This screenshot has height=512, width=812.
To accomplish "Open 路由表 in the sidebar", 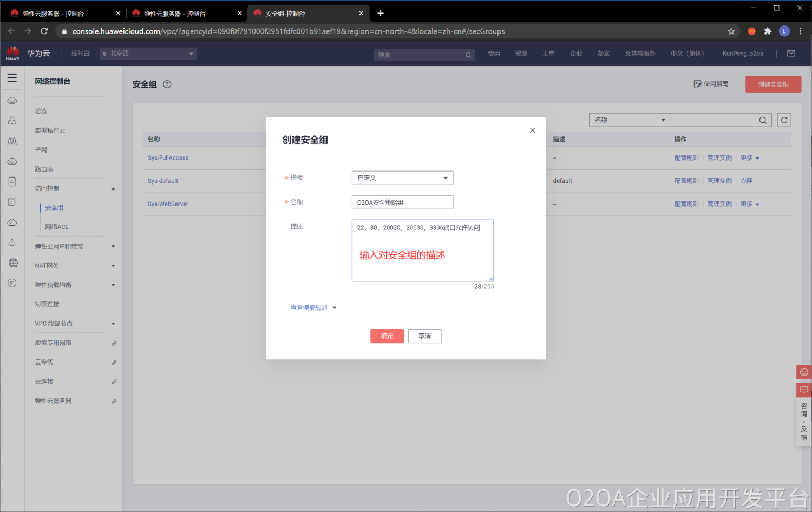I will pyautogui.click(x=44, y=169).
